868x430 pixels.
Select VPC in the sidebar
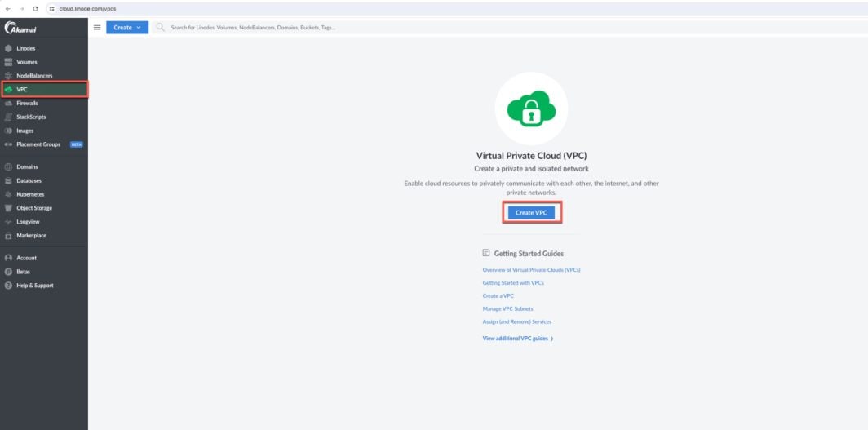tap(44, 89)
